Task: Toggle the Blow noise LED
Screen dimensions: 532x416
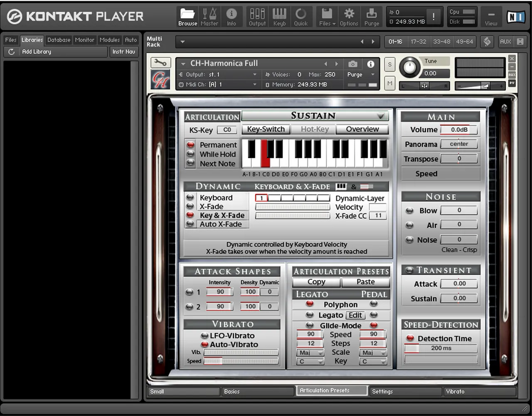Action: point(410,211)
